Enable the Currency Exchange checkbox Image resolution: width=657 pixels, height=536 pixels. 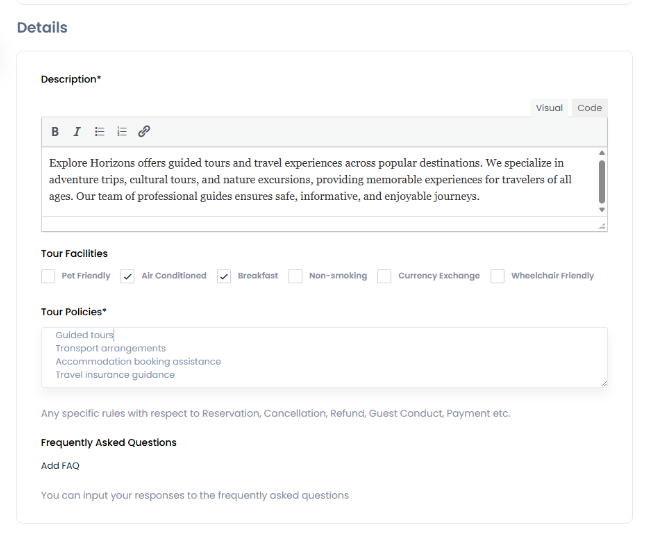click(x=384, y=276)
